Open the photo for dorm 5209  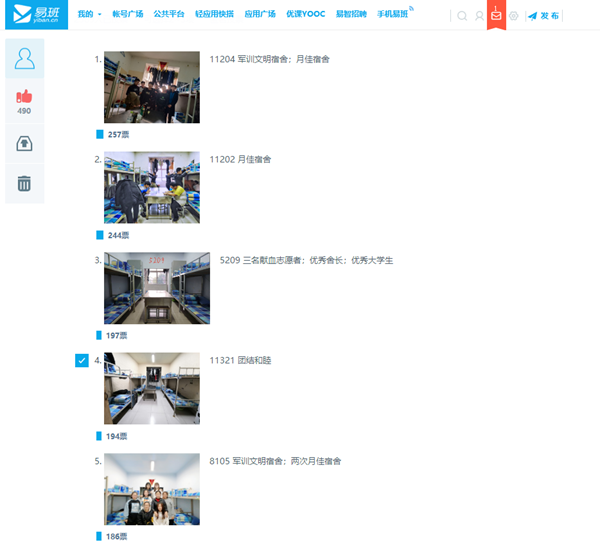click(157, 288)
